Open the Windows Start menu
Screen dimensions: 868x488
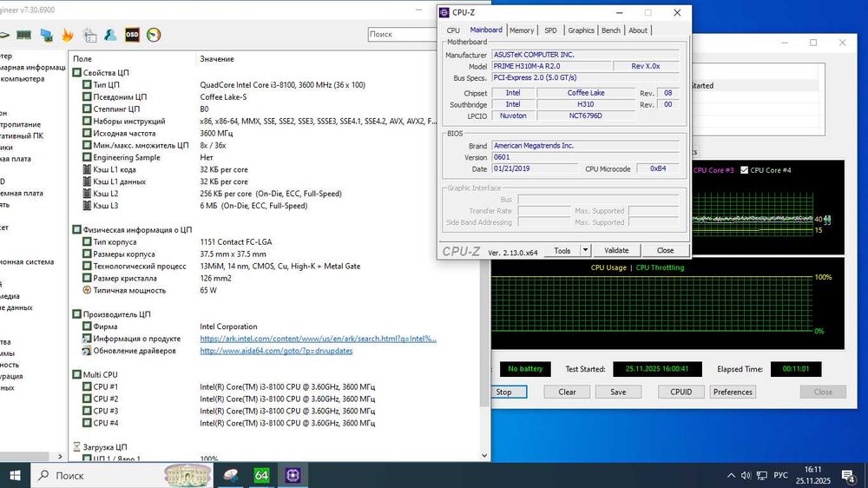(15, 475)
